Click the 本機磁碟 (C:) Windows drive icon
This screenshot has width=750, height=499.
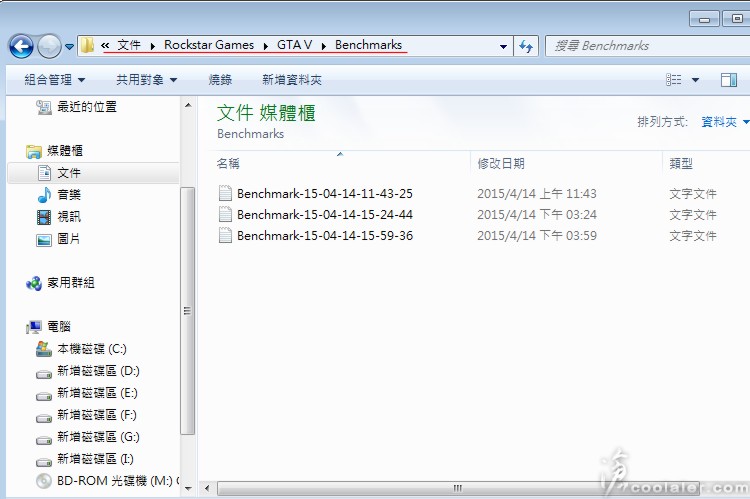[44, 349]
